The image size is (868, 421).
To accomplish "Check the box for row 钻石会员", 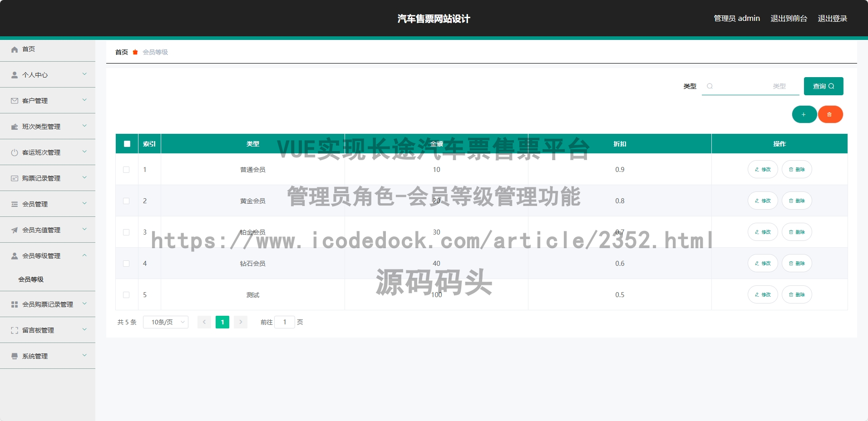I will pos(126,264).
